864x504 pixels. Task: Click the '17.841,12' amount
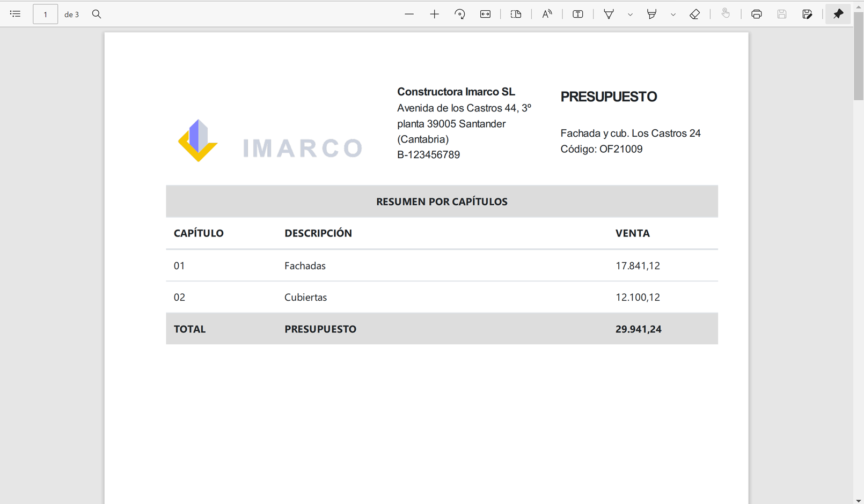pos(638,266)
